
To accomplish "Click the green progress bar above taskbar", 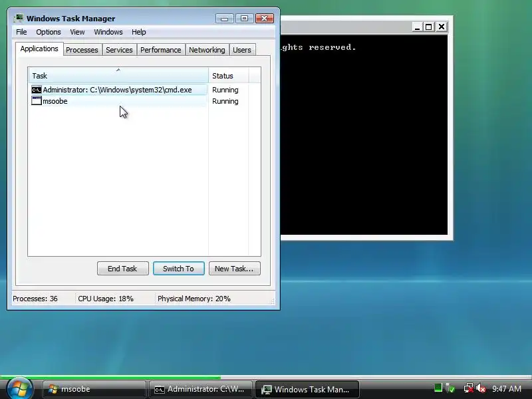I will click(x=110, y=377).
